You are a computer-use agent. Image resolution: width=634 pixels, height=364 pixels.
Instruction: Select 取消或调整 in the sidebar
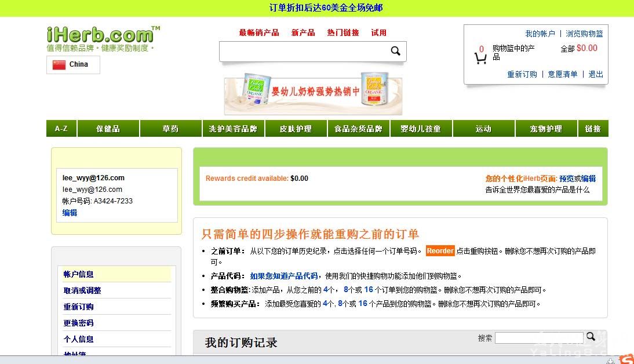[x=82, y=290]
